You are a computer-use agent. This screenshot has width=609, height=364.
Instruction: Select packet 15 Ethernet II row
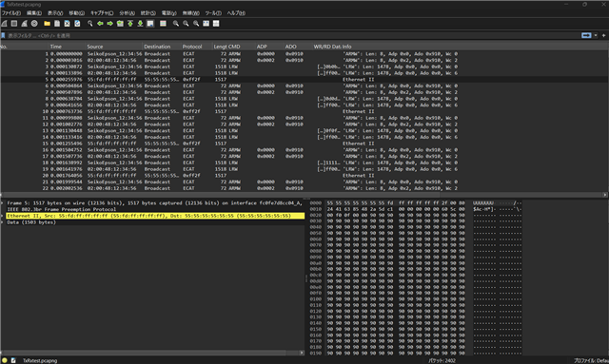(304, 144)
